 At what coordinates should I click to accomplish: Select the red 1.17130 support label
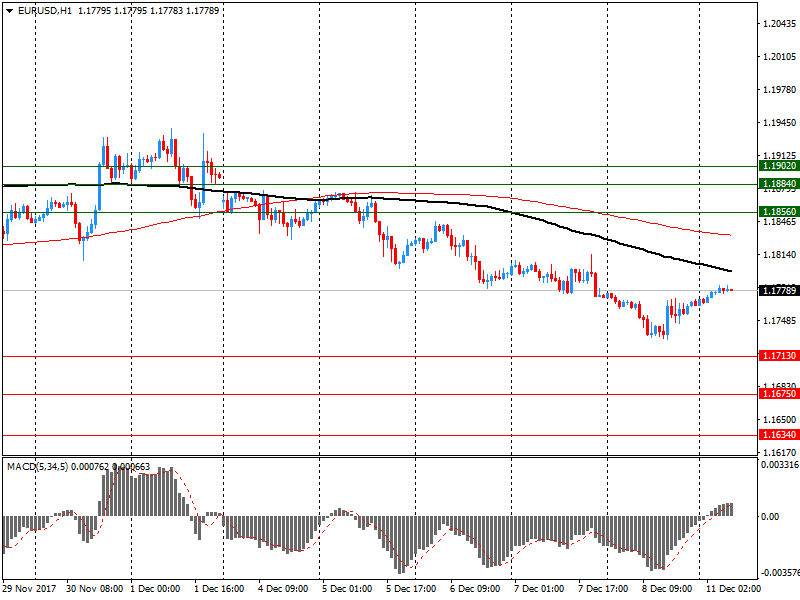pos(778,356)
